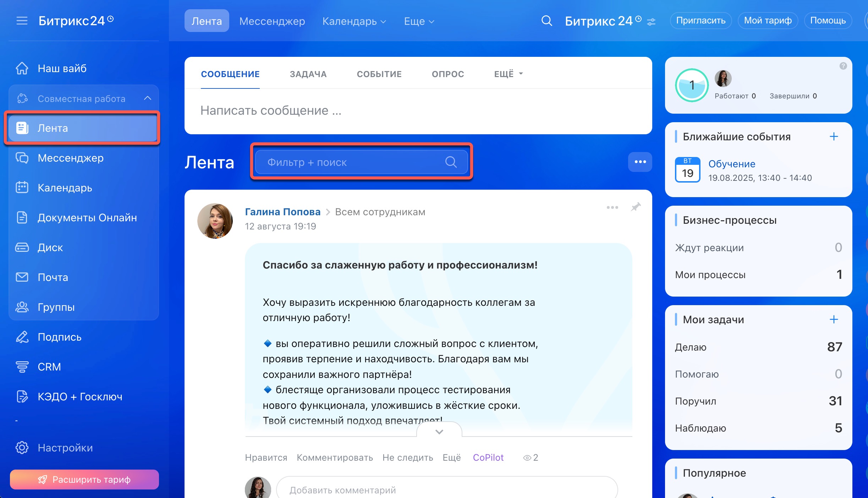Screen dimensions: 868x498
Task: Expand the Еще top menu dropdown
Action: coord(419,21)
